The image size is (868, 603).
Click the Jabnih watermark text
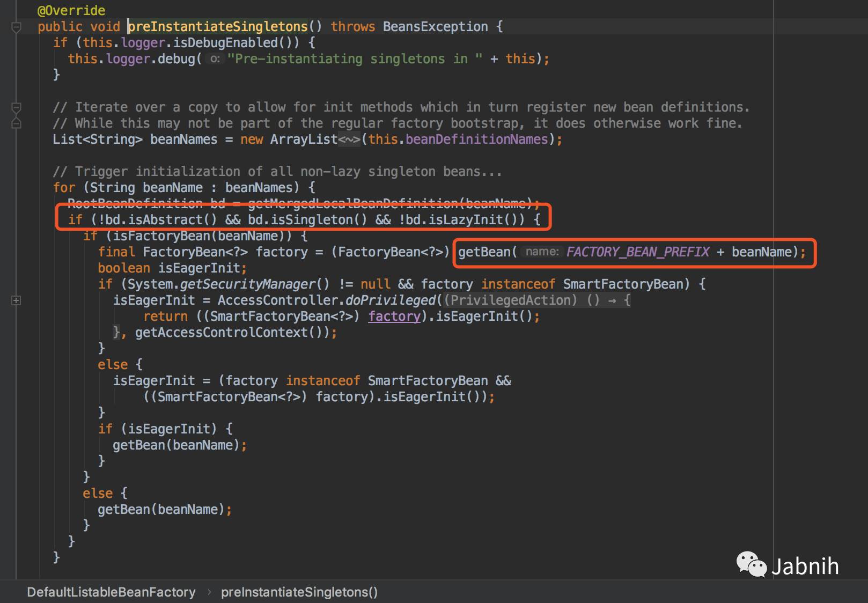click(805, 567)
